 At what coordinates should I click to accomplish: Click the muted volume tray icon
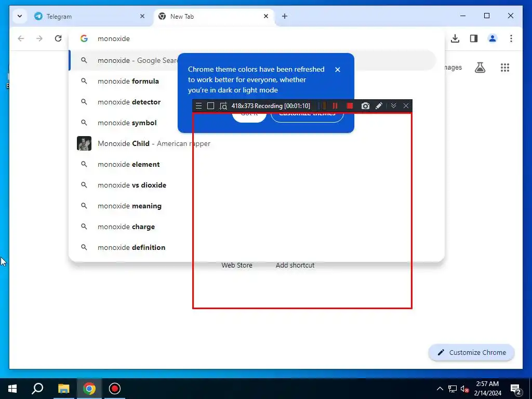(x=464, y=389)
